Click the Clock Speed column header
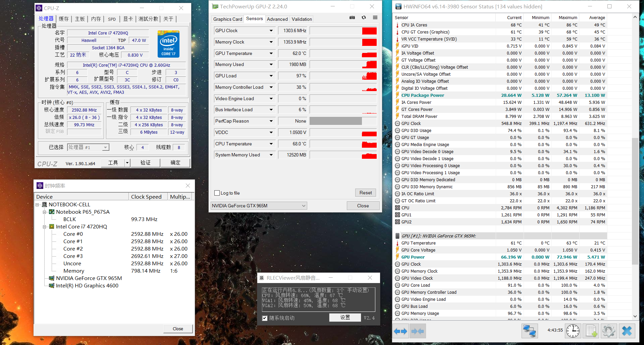 (148, 197)
